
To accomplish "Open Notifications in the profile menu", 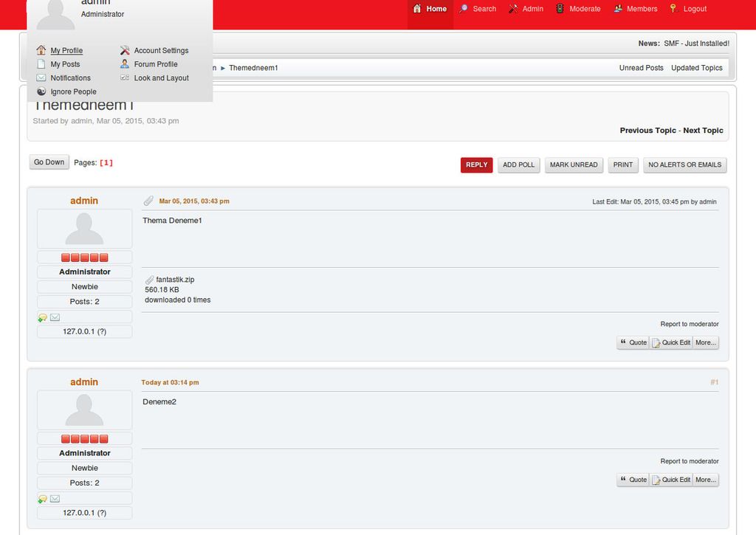I will click(70, 77).
